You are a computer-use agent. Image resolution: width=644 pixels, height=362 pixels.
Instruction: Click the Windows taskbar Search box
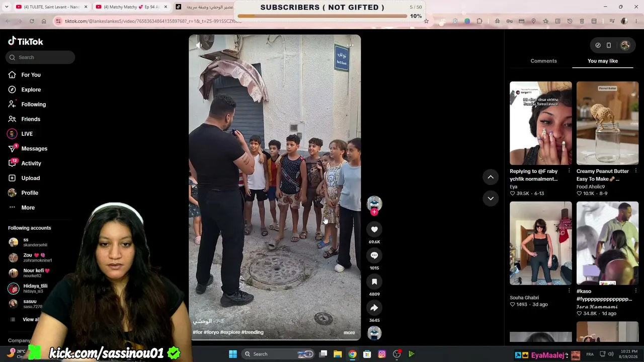tap(278, 354)
